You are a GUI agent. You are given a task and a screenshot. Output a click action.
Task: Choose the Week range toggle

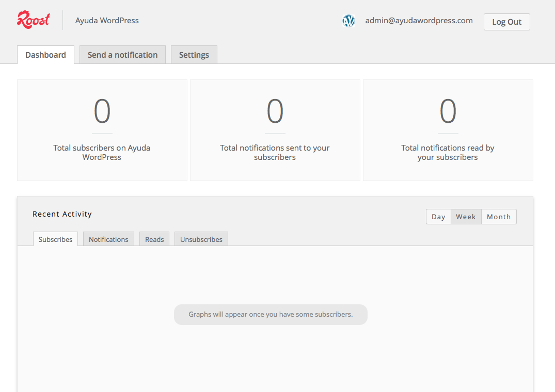466,217
